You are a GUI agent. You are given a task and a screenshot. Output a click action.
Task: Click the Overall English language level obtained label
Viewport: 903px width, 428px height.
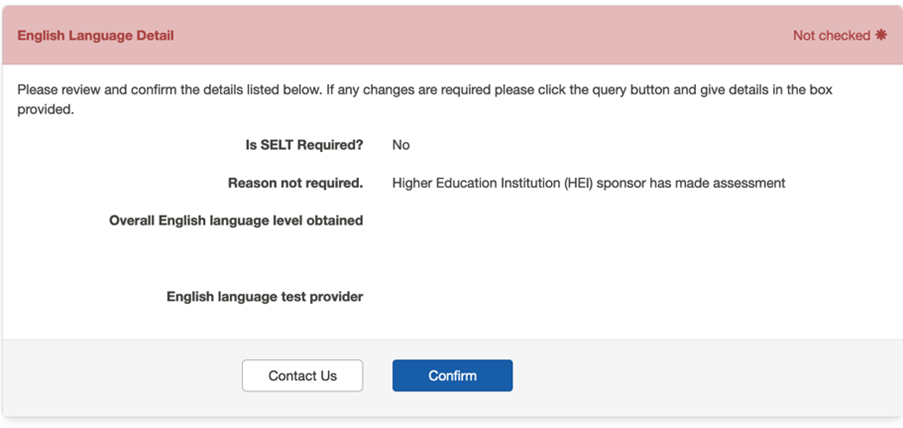(236, 220)
